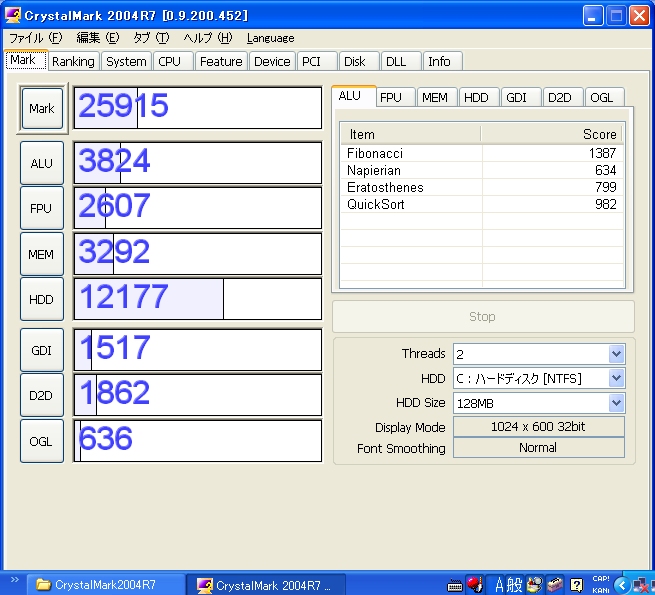Click the red ball IME input method icon
Viewport: 655px width, 595px height.
[475, 585]
